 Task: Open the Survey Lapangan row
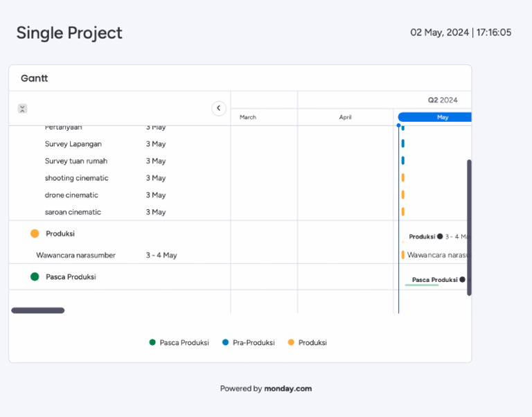point(73,144)
